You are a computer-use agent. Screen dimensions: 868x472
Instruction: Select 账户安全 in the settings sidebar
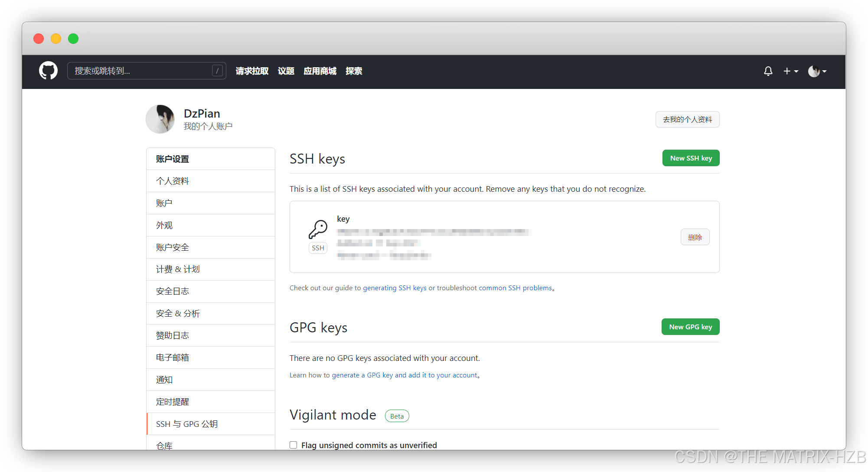(x=173, y=247)
